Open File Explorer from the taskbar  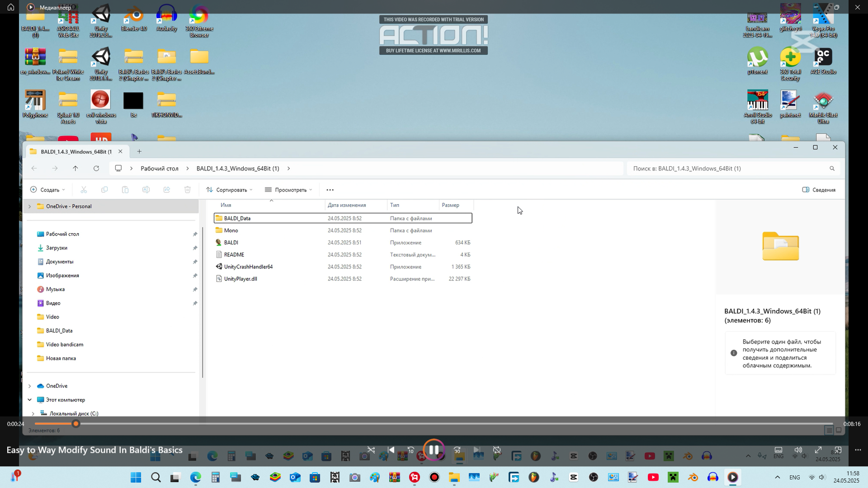point(454,478)
